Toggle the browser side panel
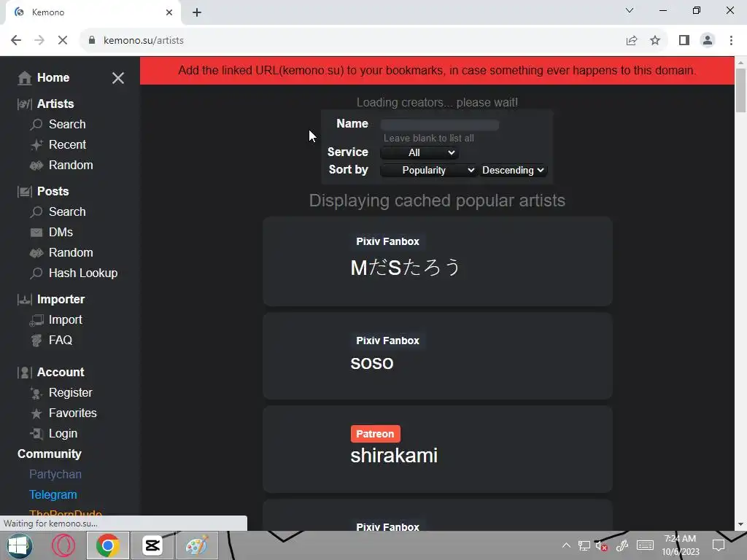Viewport: 747px width, 560px height. 684,41
